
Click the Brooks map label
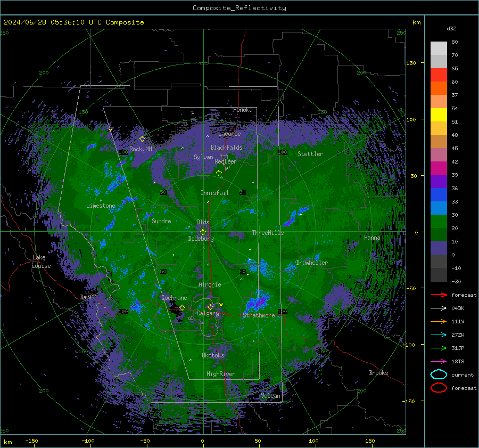click(x=378, y=373)
